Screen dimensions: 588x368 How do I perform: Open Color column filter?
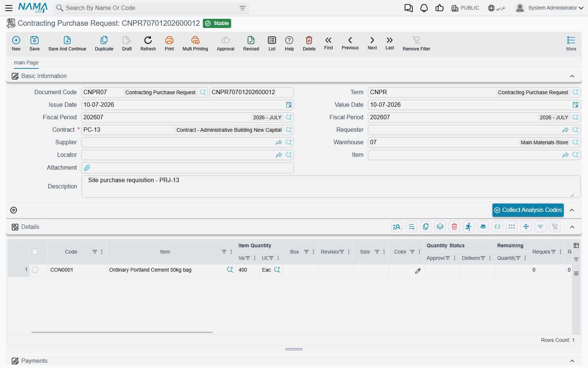click(412, 252)
